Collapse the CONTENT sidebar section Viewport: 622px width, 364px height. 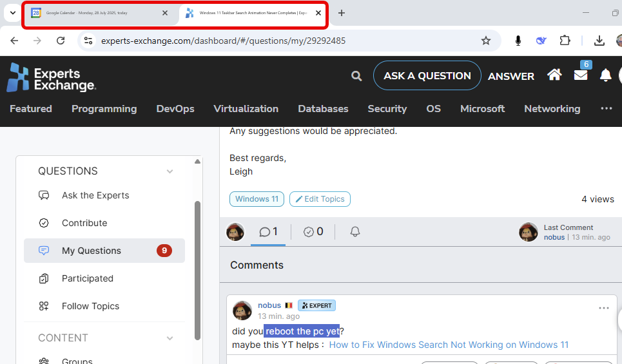pyautogui.click(x=170, y=338)
